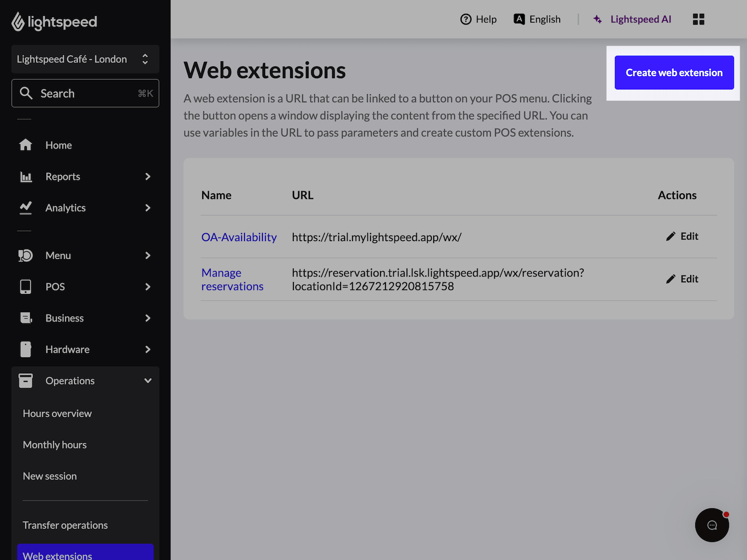Screen dimensions: 747x560
Task: Click the search magnifier icon
Action: pyautogui.click(x=26, y=93)
